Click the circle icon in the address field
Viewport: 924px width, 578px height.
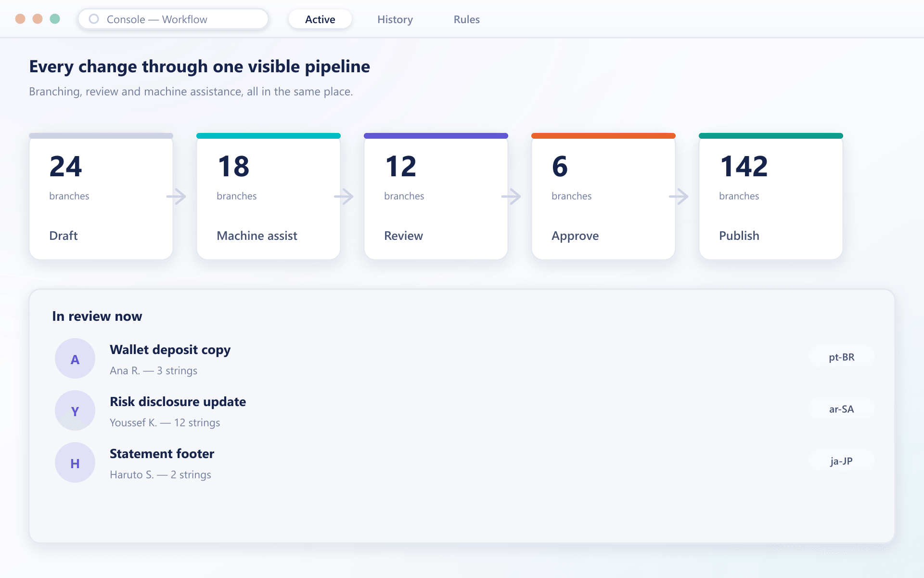click(94, 19)
